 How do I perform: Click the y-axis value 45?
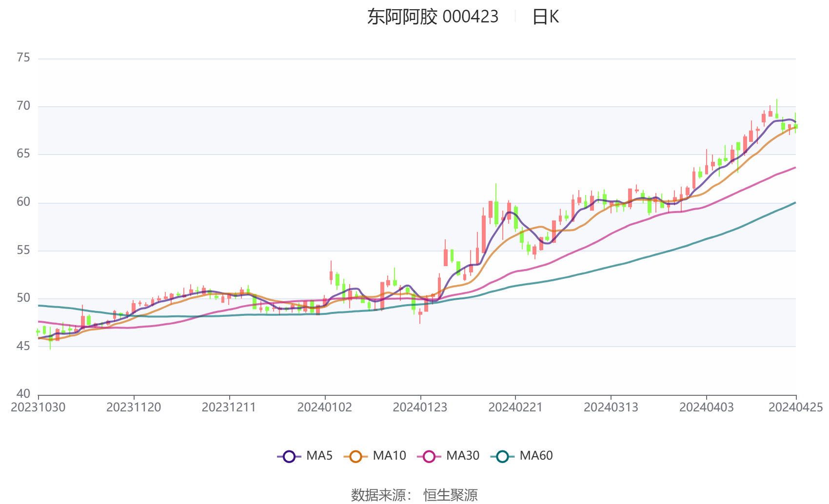click(23, 347)
